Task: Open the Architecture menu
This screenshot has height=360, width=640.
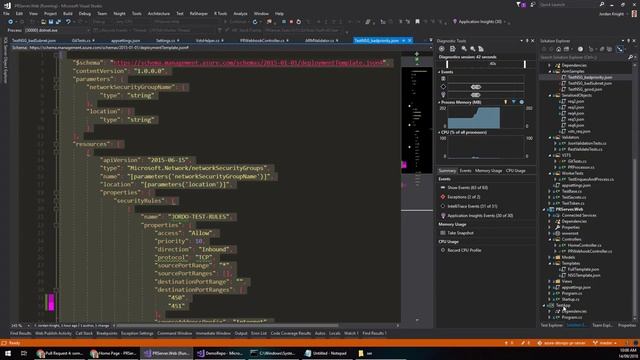Action: click(x=159, y=13)
